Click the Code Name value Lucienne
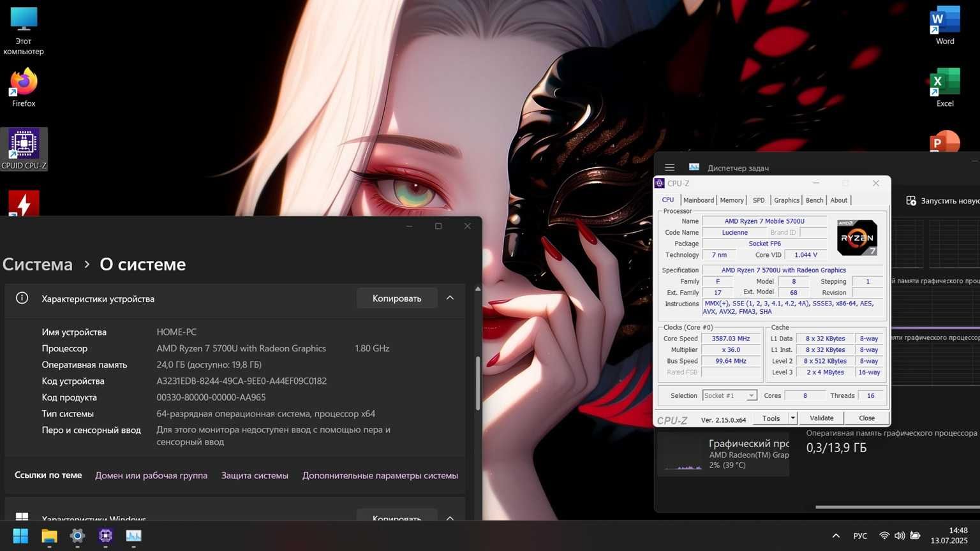 click(734, 233)
